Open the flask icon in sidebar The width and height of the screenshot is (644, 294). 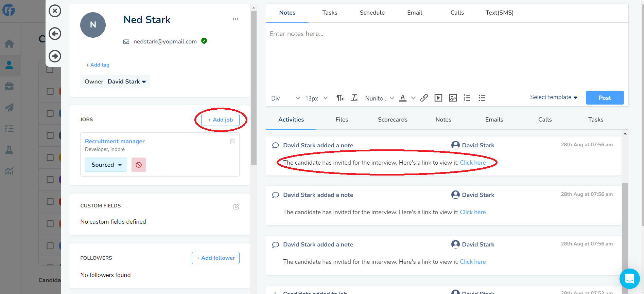pos(9,150)
